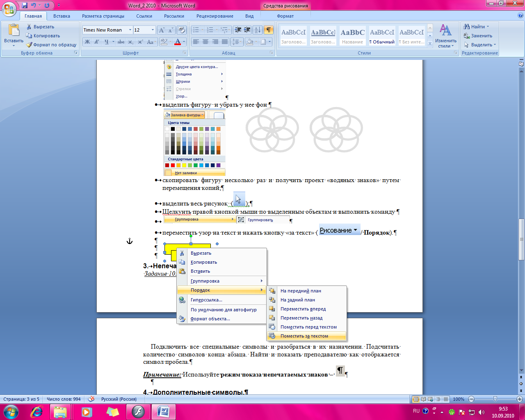Zoom in with the plus button
This screenshot has width=525, height=420.
click(520, 399)
